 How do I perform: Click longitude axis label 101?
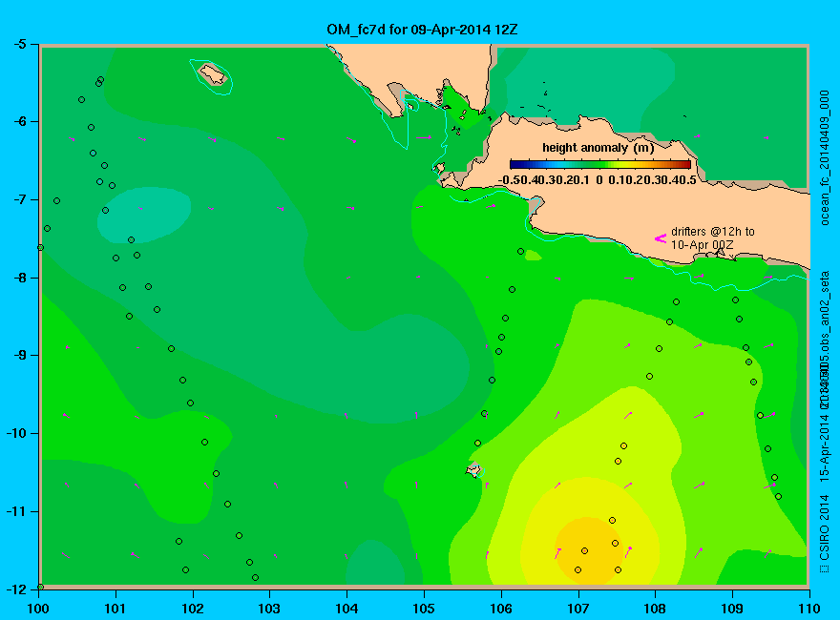point(115,609)
